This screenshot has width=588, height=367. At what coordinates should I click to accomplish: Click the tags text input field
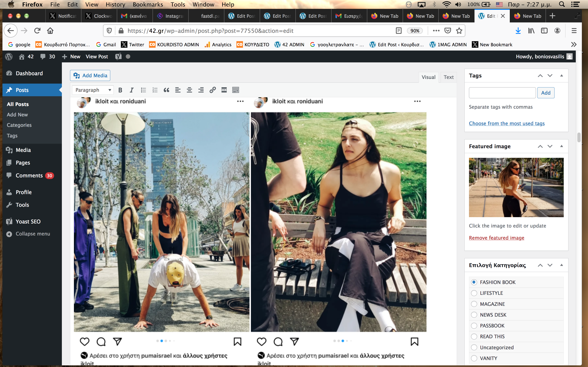click(502, 93)
